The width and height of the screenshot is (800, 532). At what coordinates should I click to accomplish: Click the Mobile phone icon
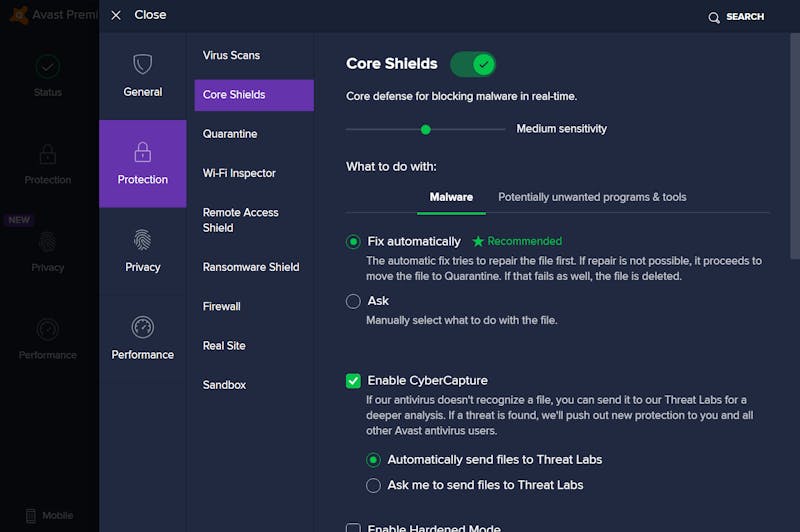click(31, 516)
